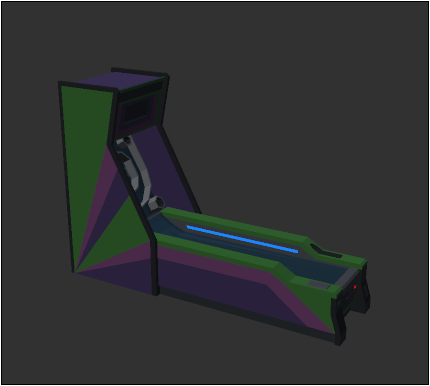
Task: Select the gray plate on left green rail
Action: 319,285
